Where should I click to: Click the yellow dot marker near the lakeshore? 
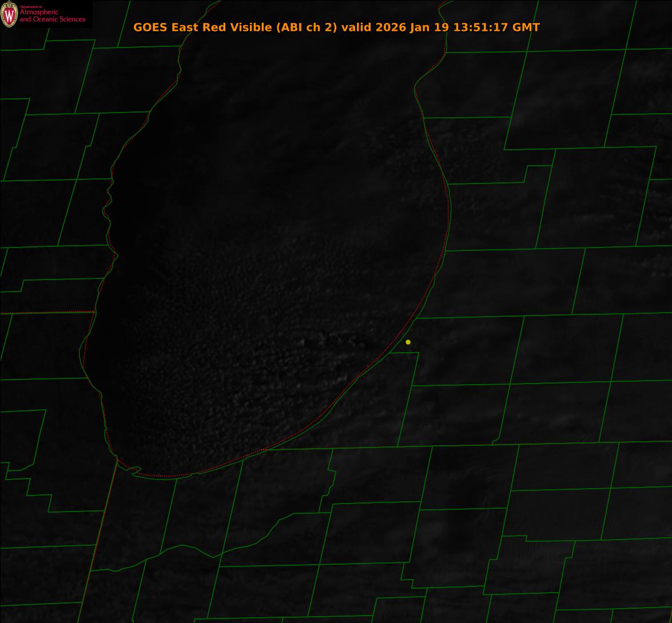408,342
